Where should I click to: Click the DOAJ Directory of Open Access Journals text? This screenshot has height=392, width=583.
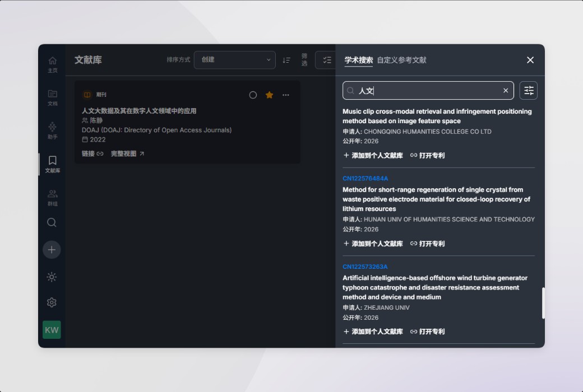pyautogui.click(x=156, y=130)
